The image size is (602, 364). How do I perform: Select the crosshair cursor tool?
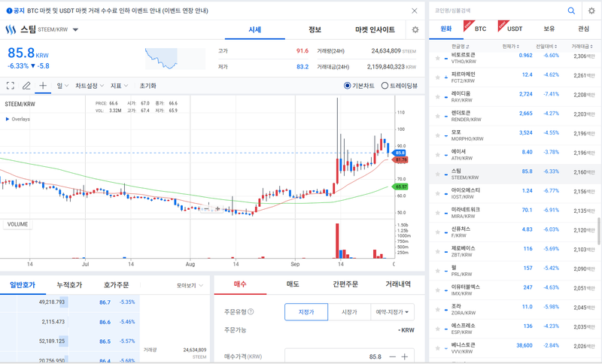pos(43,85)
